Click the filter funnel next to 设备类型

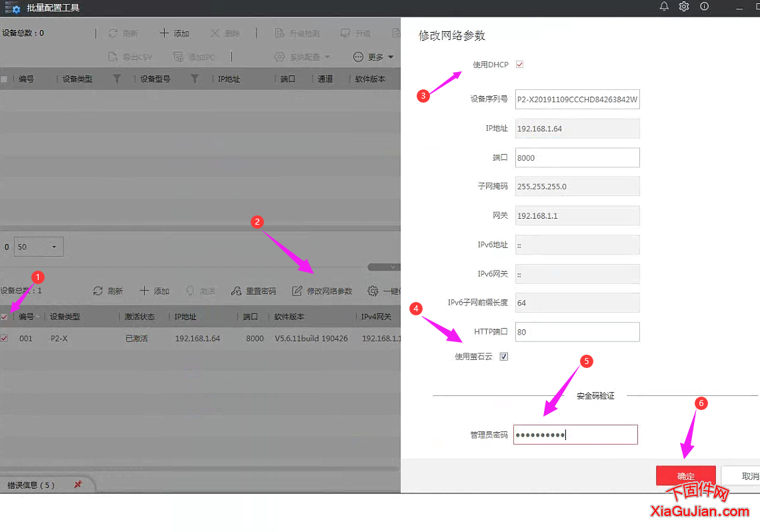point(117,79)
